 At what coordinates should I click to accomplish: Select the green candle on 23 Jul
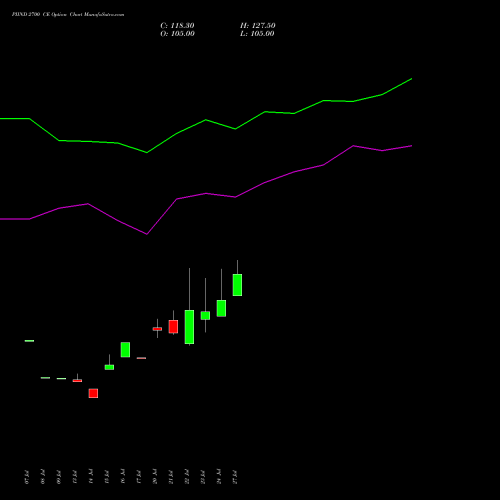coord(205,316)
